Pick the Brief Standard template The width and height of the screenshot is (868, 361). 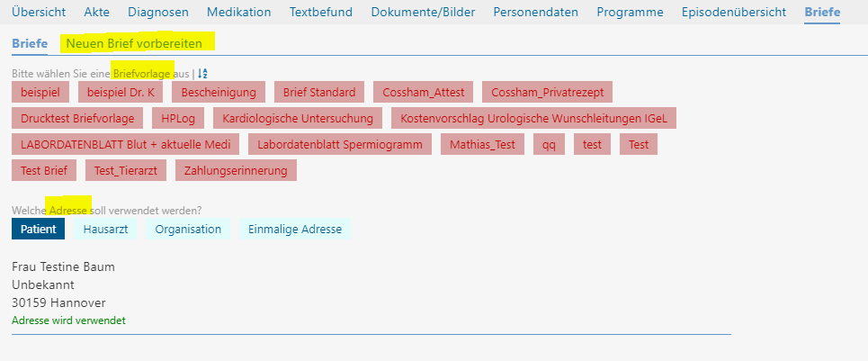[x=319, y=92]
